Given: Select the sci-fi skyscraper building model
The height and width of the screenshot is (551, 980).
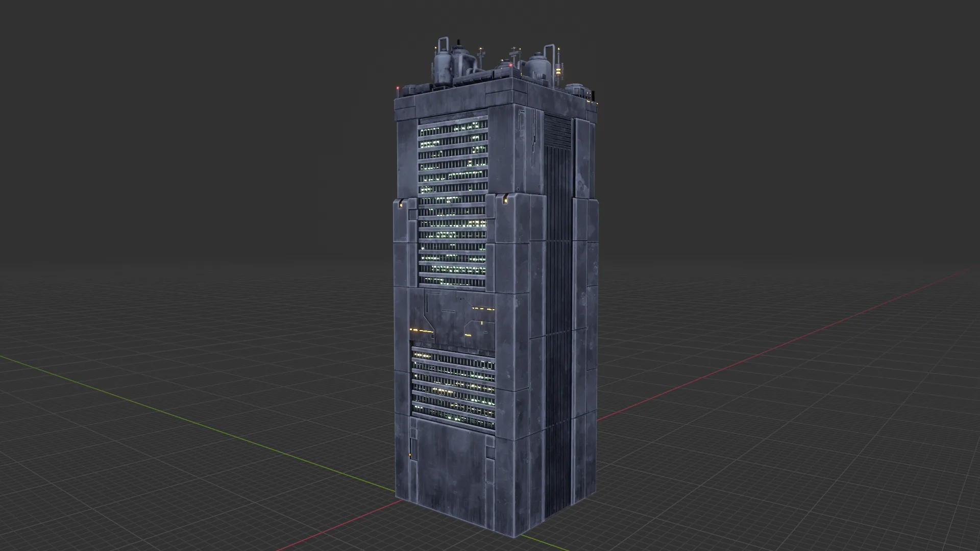Looking at the screenshot, I should pyautogui.click(x=490, y=306).
